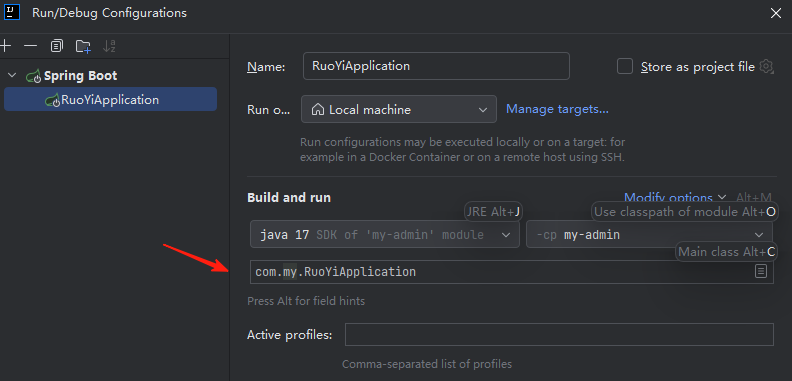Collapse the Spring Boot tree node
The width and height of the screenshot is (792, 381).
pos(12,76)
